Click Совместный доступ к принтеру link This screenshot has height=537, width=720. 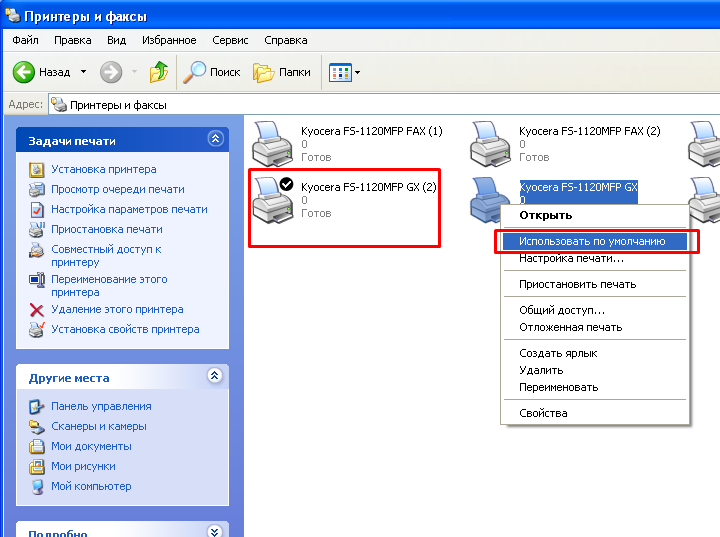tap(106, 255)
